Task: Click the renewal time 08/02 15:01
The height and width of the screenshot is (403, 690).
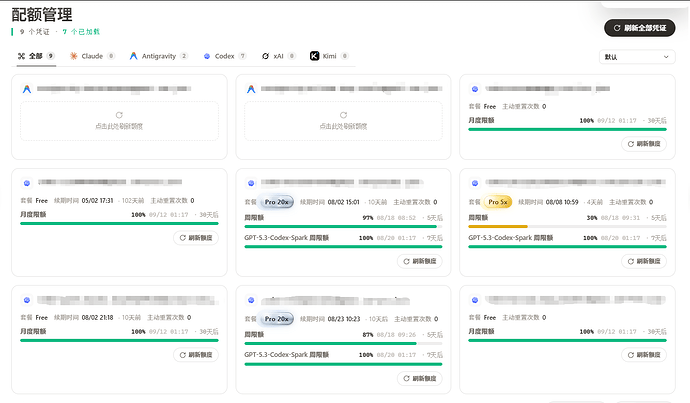Action: coord(343,202)
